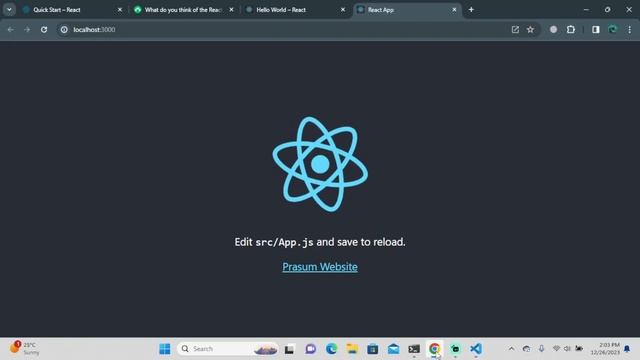The width and height of the screenshot is (640, 360).
Task: Show hidden system tray icons
Action: [x=511, y=349]
